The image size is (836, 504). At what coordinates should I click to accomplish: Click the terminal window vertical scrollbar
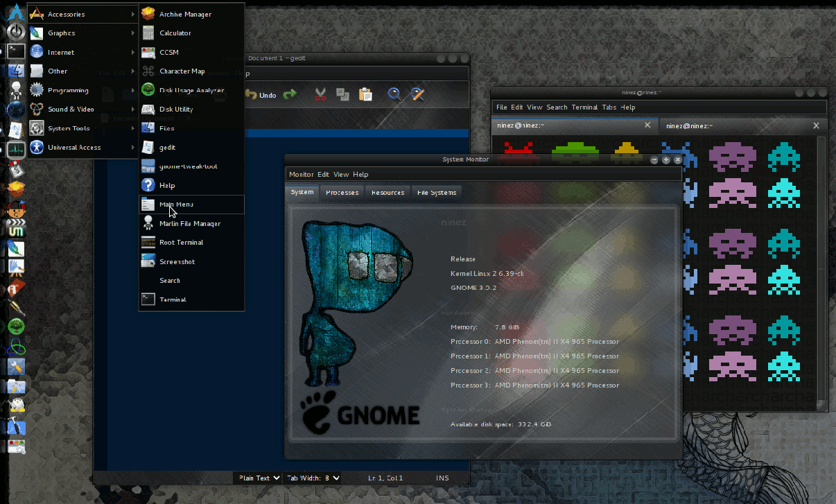tap(821, 268)
